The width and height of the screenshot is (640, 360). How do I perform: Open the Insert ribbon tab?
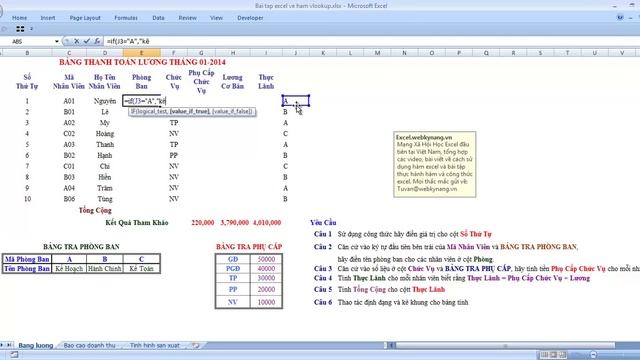tap(48, 18)
